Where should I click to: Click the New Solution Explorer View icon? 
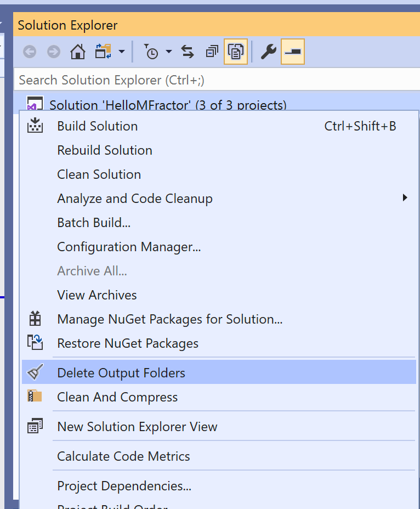pos(35,426)
